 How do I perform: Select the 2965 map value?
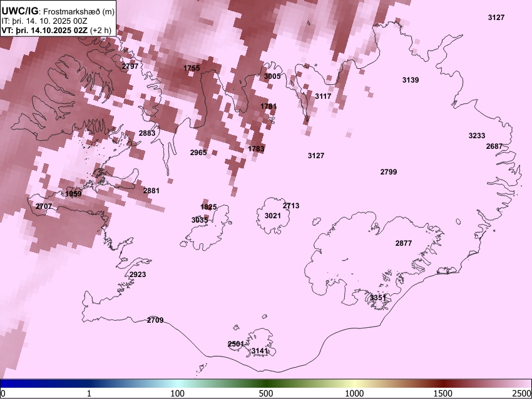point(198,153)
